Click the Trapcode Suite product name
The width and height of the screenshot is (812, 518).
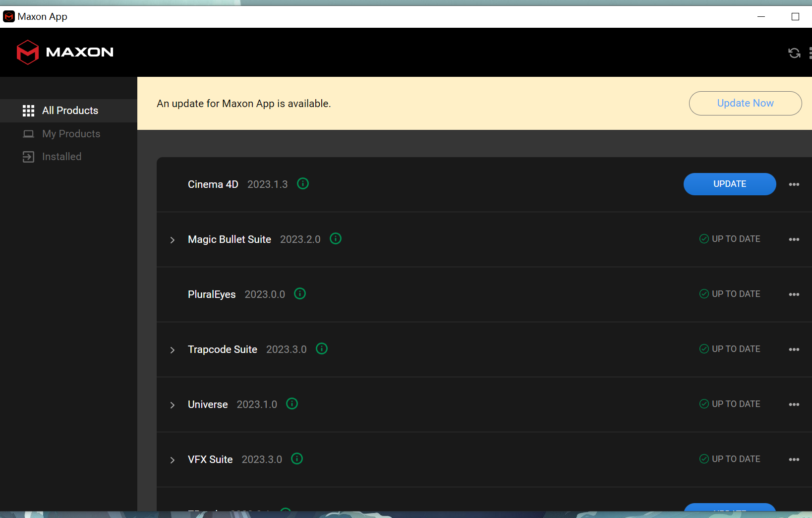pos(223,349)
